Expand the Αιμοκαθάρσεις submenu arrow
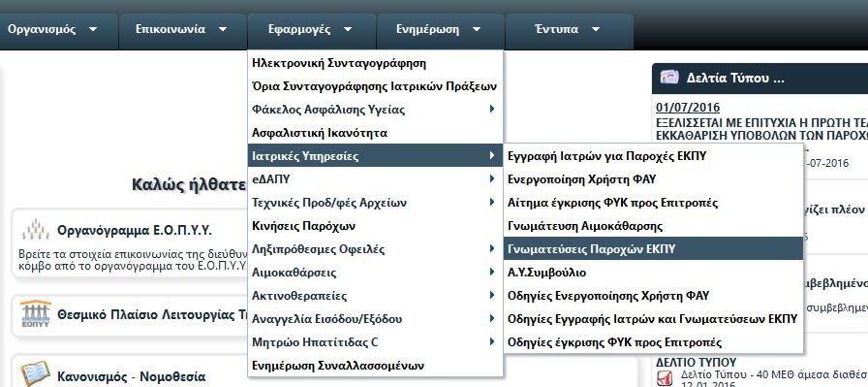This screenshot has height=387, width=868. [491, 273]
